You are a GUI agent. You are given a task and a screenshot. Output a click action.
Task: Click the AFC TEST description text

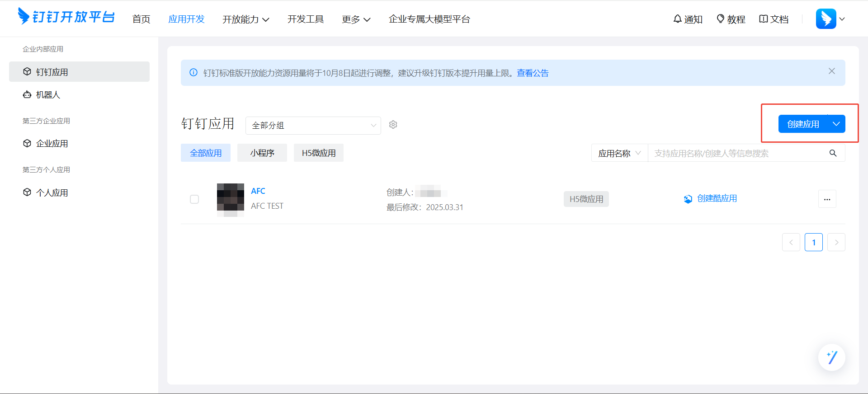[267, 206]
